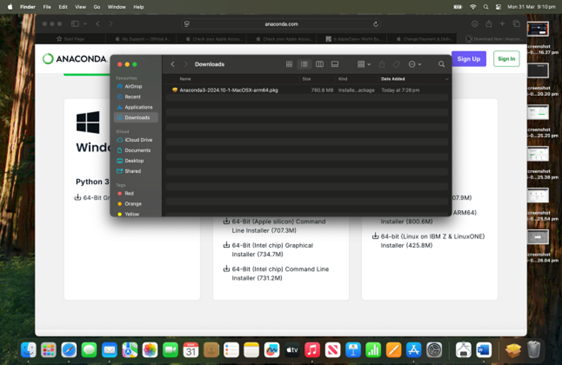The height and width of the screenshot is (365, 562).
Task: Switch Finder to list view
Action: 304,64
